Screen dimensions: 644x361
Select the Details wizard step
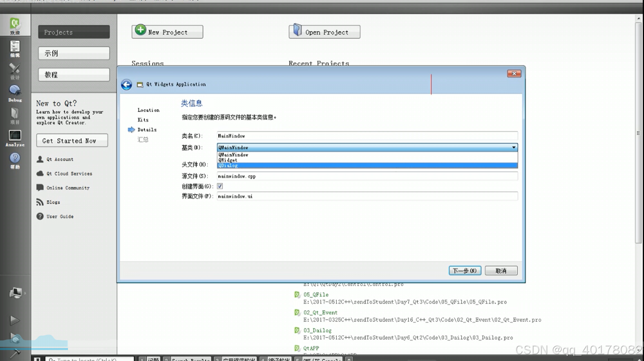tap(147, 129)
